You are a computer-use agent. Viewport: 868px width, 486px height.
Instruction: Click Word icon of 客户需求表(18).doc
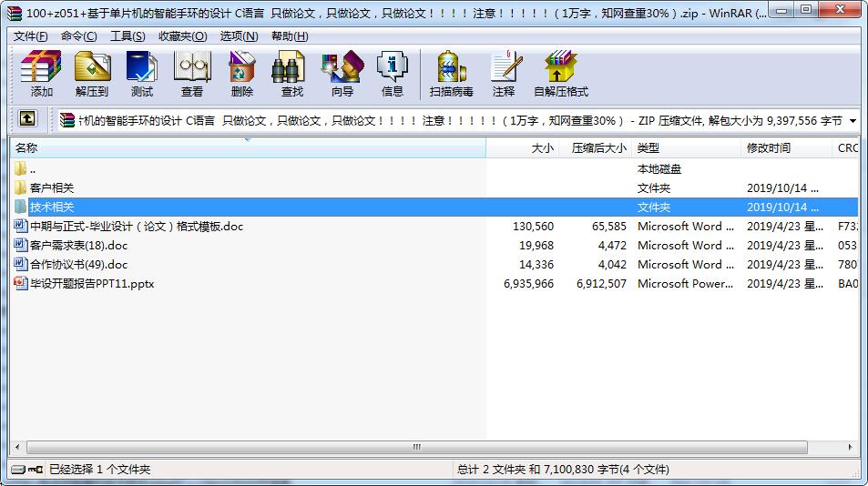(20, 245)
